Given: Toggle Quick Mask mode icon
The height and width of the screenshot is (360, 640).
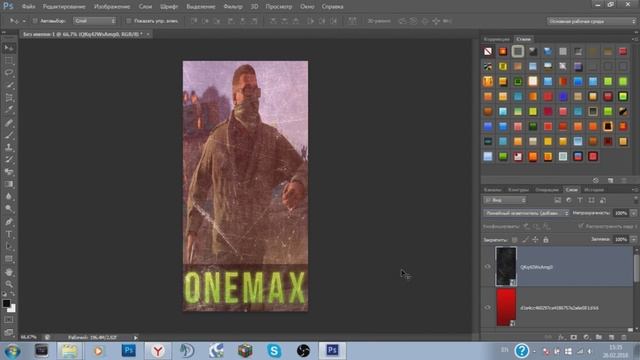Looking at the screenshot, I should coord(9,320).
